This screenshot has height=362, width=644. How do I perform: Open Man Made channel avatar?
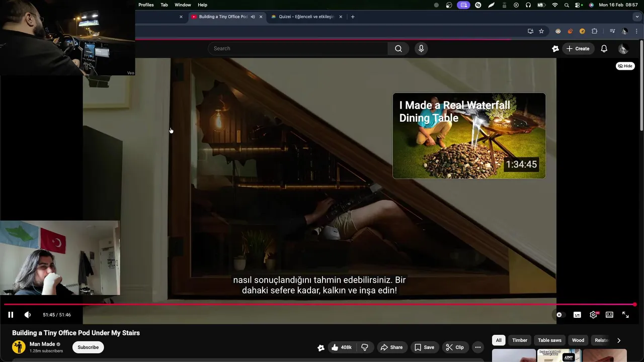pos(19,347)
